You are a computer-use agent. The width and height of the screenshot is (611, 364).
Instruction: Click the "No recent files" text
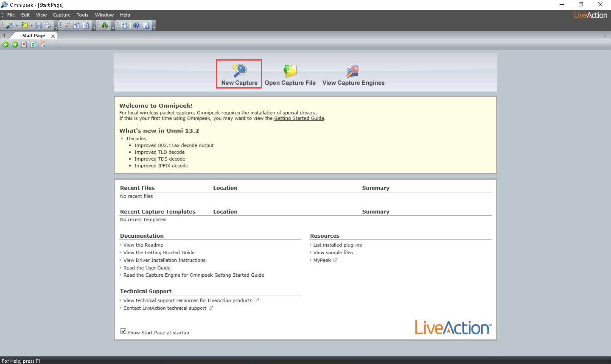(x=137, y=196)
